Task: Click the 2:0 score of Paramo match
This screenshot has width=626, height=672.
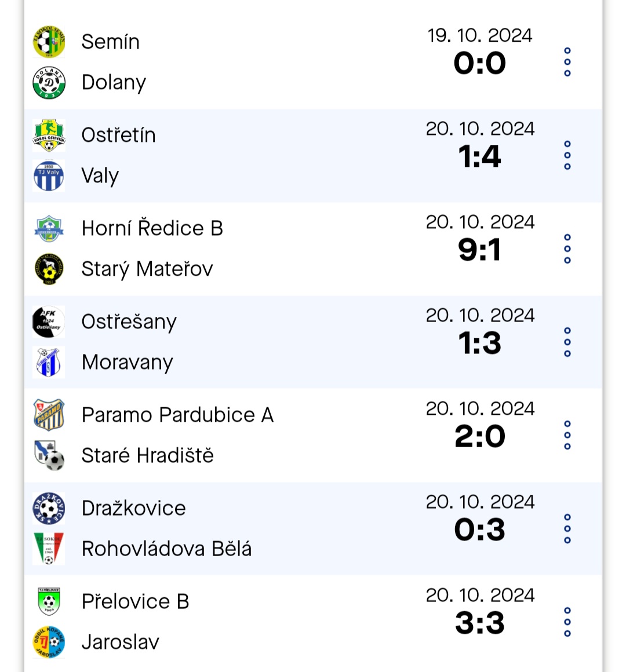Action: point(480,436)
